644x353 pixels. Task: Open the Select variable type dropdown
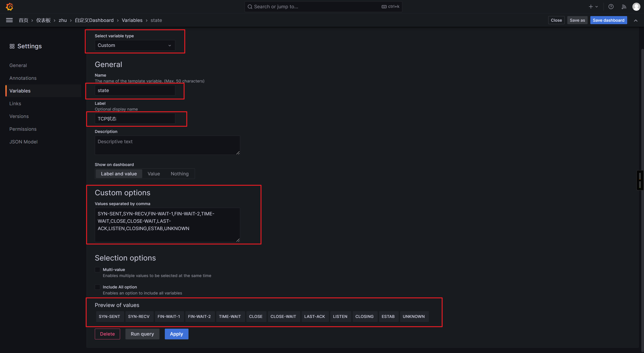(135, 45)
